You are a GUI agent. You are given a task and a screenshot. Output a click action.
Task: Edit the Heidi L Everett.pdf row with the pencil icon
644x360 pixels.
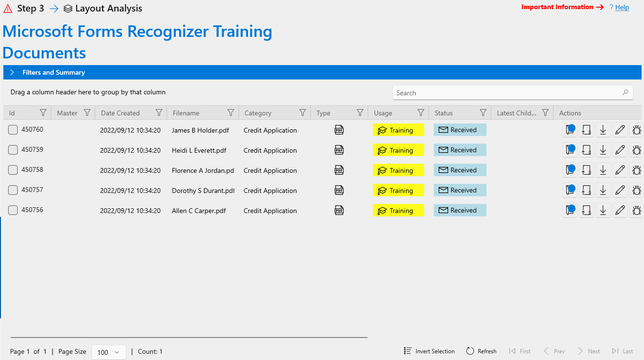tap(620, 150)
